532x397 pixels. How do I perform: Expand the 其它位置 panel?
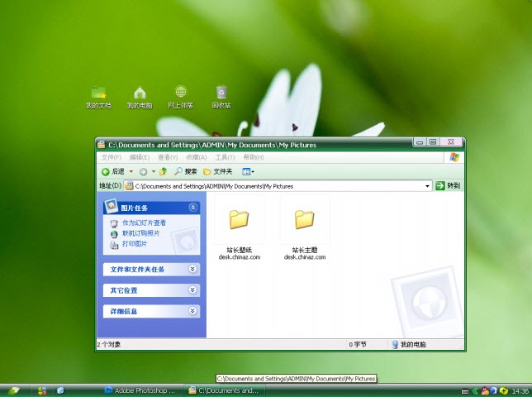tap(192, 290)
